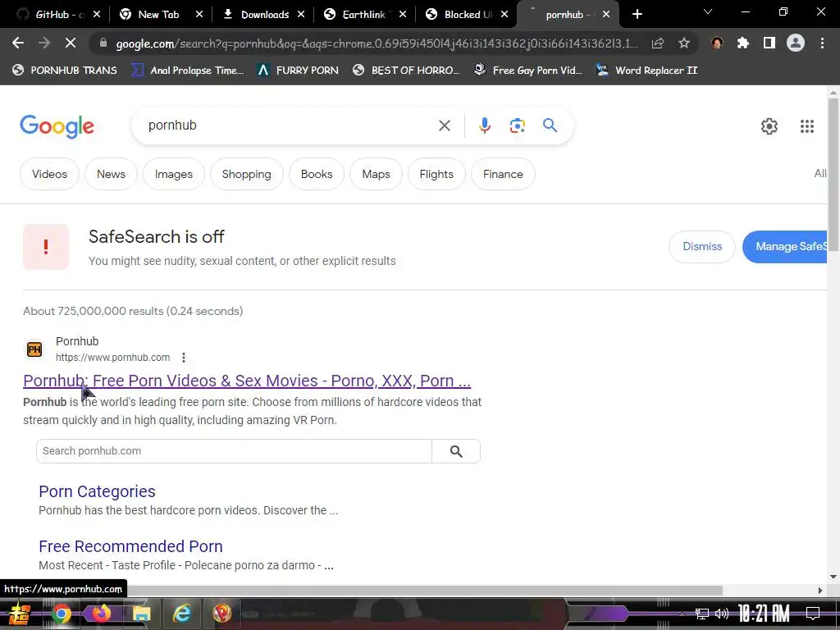Submit the search with the magnifier icon
This screenshot has width=840, height=630.
point(550,126)
